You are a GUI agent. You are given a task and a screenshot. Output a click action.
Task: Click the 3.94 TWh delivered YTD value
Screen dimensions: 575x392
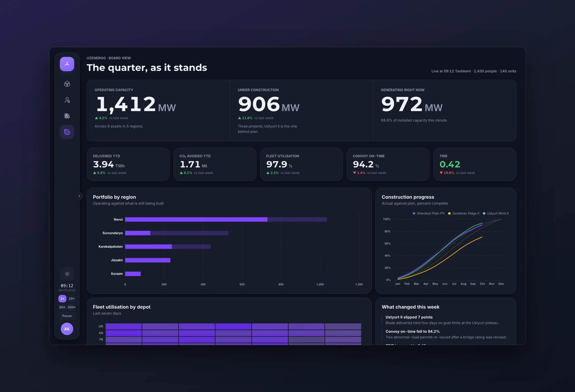click(x=109, y=164)
